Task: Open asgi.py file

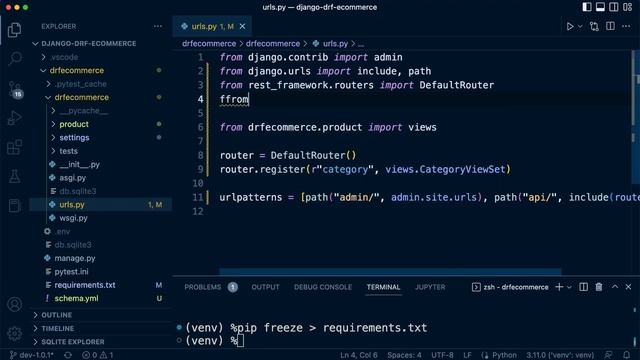Action: click(72, 178)
